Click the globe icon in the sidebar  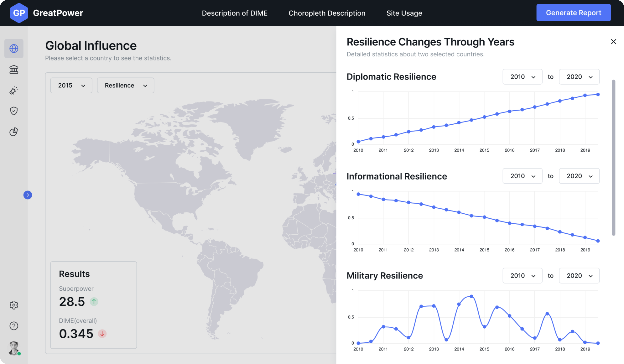coord(14,49)
